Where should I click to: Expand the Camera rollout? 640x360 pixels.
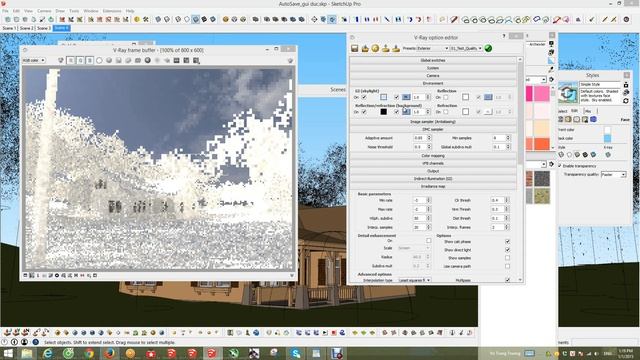coord(433,76)
